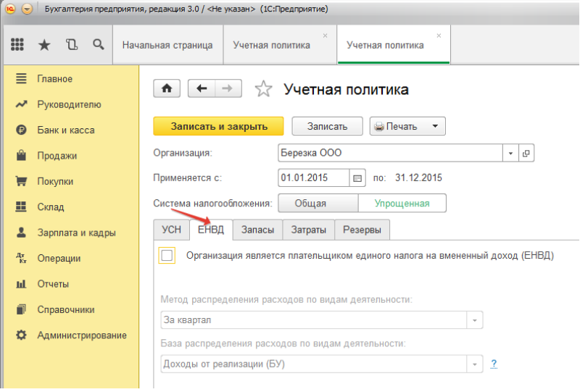Screen dimensions: 580x392
Task: Click the search magnifier icon
Action: [x=98, y=45]
